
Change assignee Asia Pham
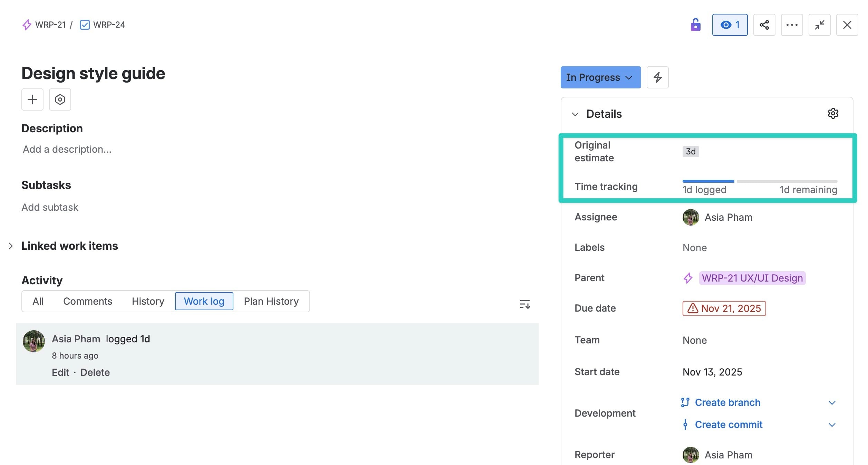tap(717, 217)
